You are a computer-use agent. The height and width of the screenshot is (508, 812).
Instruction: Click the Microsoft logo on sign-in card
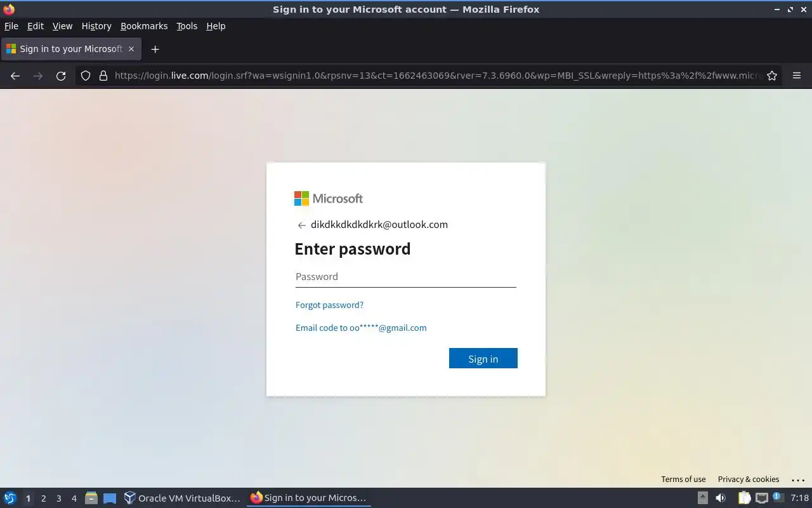[x=329, y=198]
